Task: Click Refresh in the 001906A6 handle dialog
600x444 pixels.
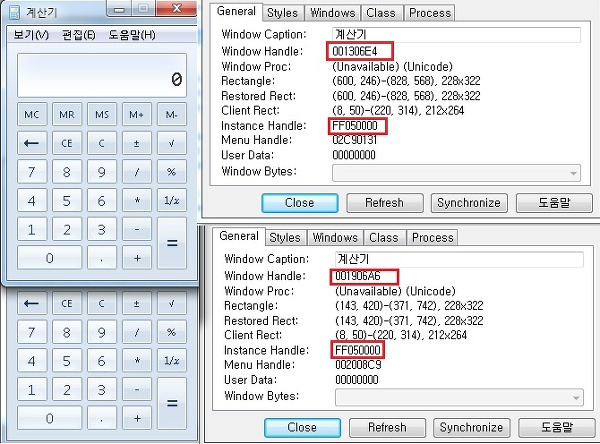Action: [x=387, y=428]
